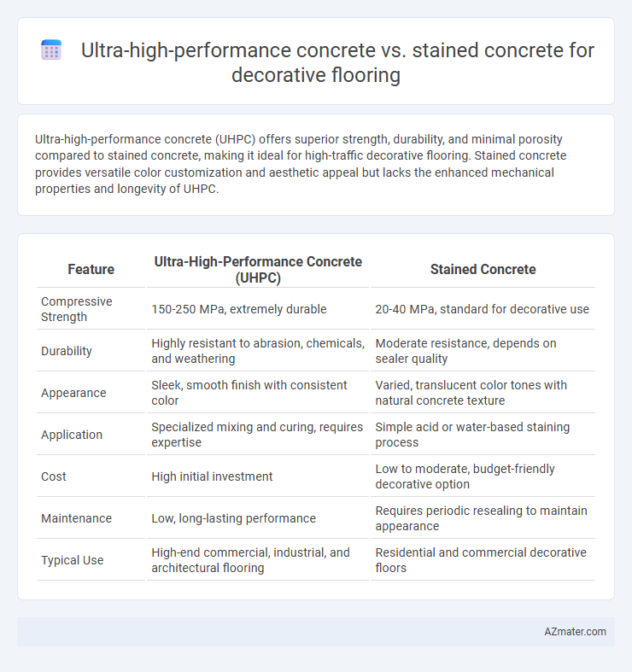Click the Ultra-High-Performance Concrete (UHPC) column header
632x672 pixels.
coord(258,270)
